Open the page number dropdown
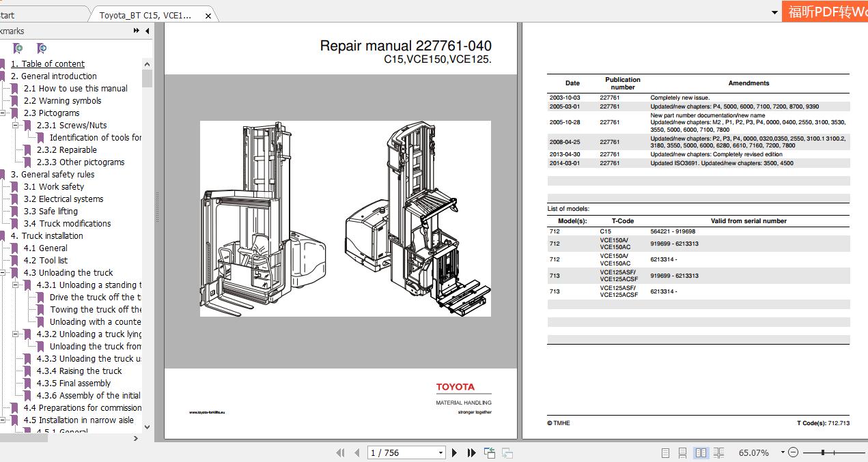This screenshot has width=868, height=462. pyautogui.click(x=441, y=452)
